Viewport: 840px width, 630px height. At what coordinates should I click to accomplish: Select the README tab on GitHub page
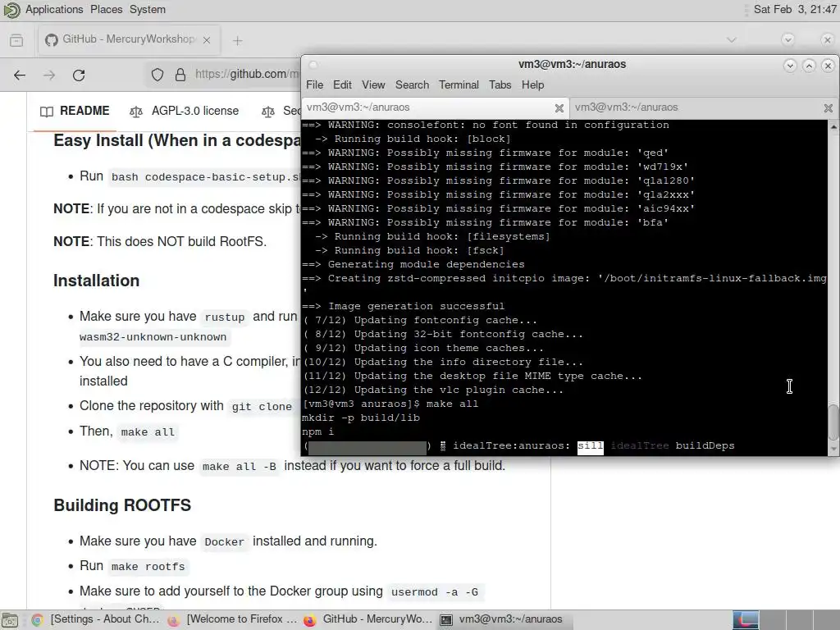click(75, 111)
